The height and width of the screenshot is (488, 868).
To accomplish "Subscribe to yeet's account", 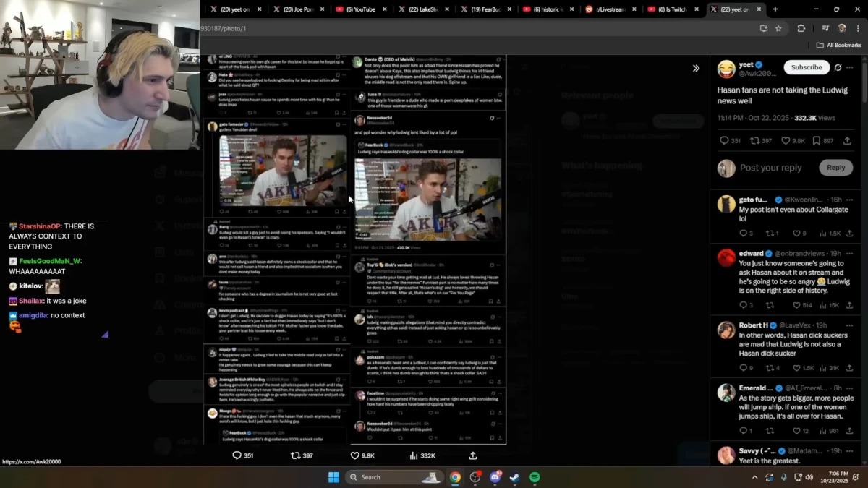I will pyautogui.click(x=806, y=67).
